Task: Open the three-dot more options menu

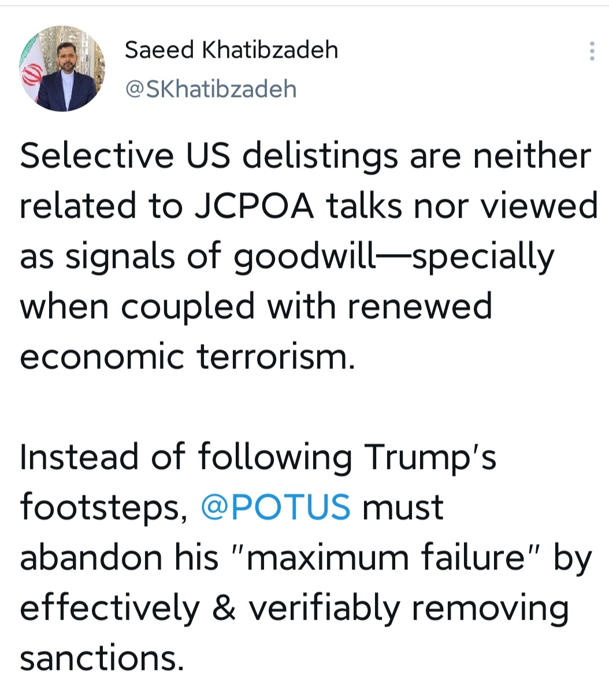Action: pyautogui.click(x=592, y=51)
